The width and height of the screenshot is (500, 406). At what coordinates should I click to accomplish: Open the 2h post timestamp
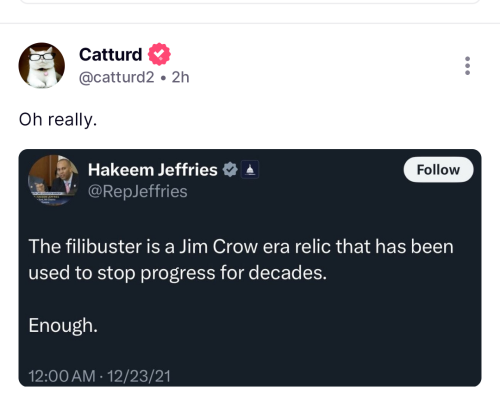point(180,77)
